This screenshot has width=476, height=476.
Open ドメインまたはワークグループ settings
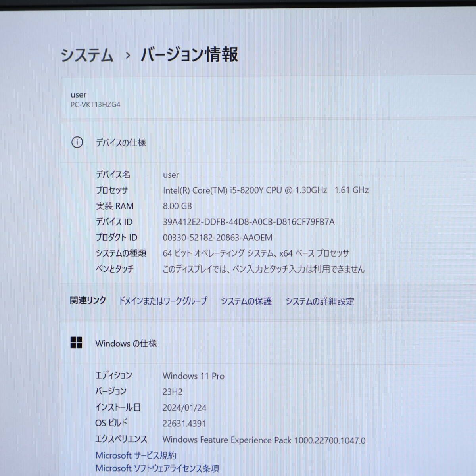point(163,301)
